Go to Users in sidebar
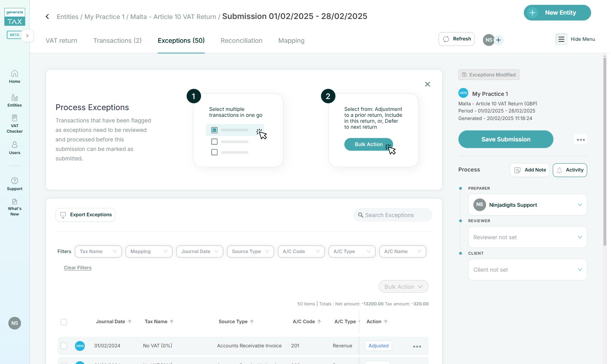The width and height of the screenshot is (611, 364). click(15, 148)
